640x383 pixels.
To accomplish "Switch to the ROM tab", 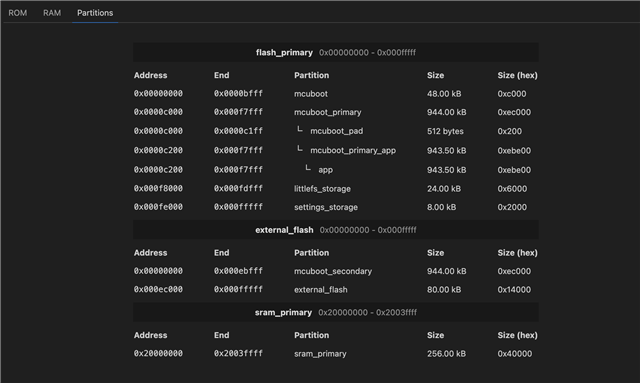I will tap(18, 13).
